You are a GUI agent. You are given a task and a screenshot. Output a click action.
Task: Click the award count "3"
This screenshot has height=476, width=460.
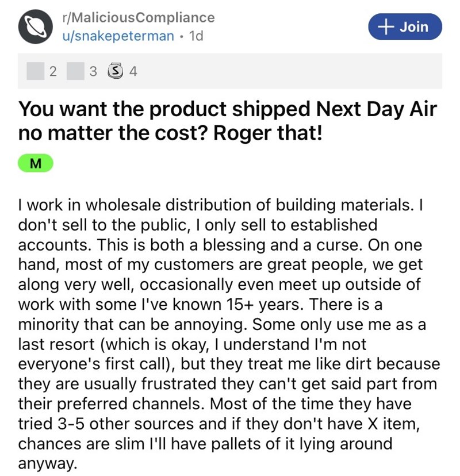(93, 72)
